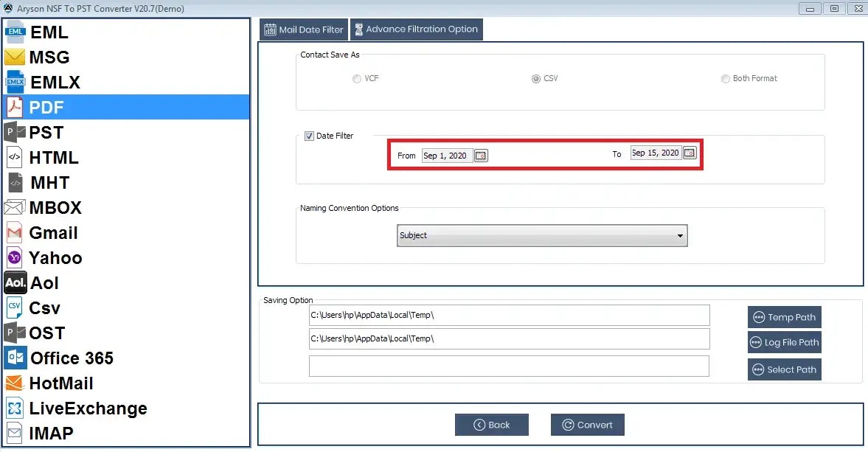Pick the Aol icon
Viewport: 868px width, 452px height.
(15, 282)
